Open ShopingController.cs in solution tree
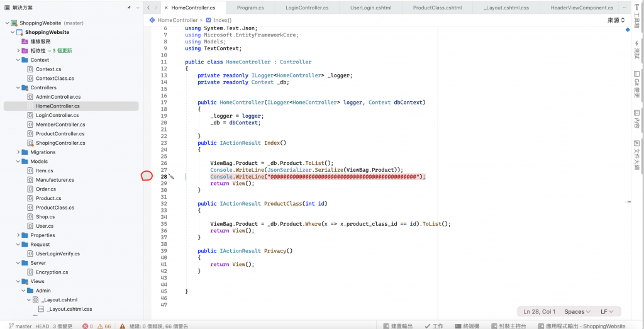The image size is (644, 329). click(60, 143)
